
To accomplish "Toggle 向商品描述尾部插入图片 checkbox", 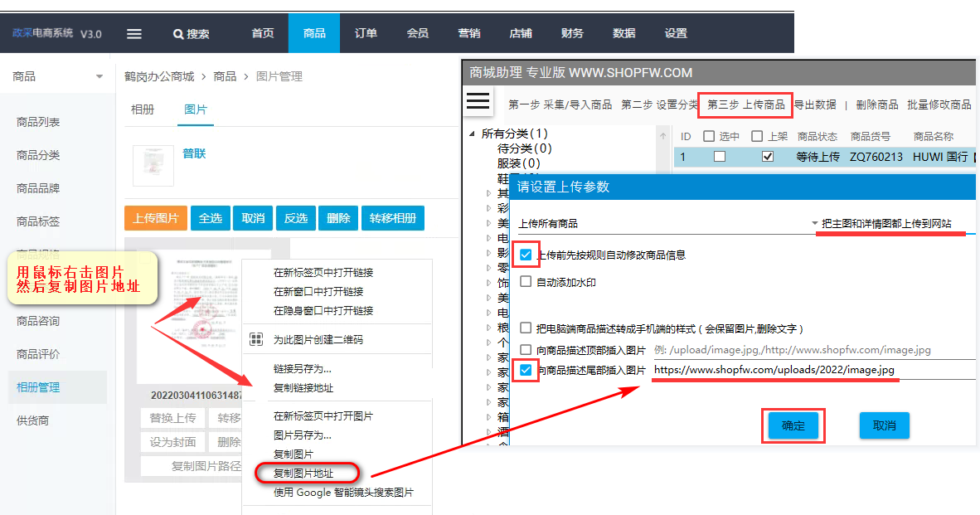I will click(x=526, y=370).
